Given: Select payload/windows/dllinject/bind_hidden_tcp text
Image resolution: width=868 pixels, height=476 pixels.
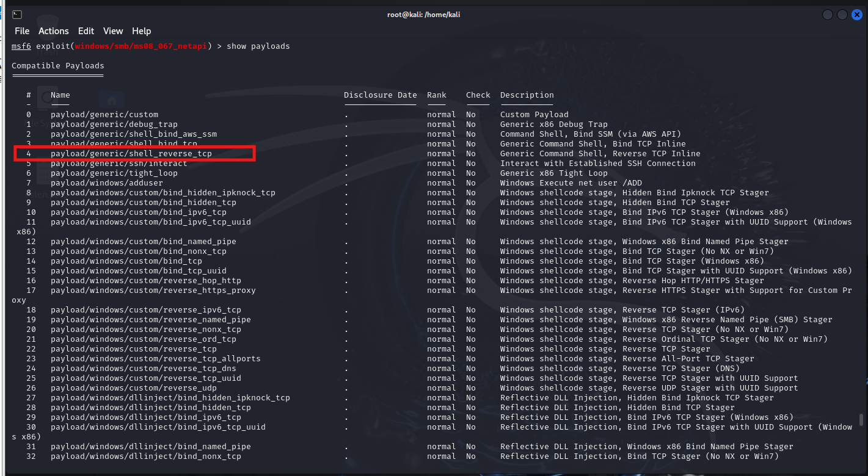Looking at the screenshot, I should pos(151,408).
